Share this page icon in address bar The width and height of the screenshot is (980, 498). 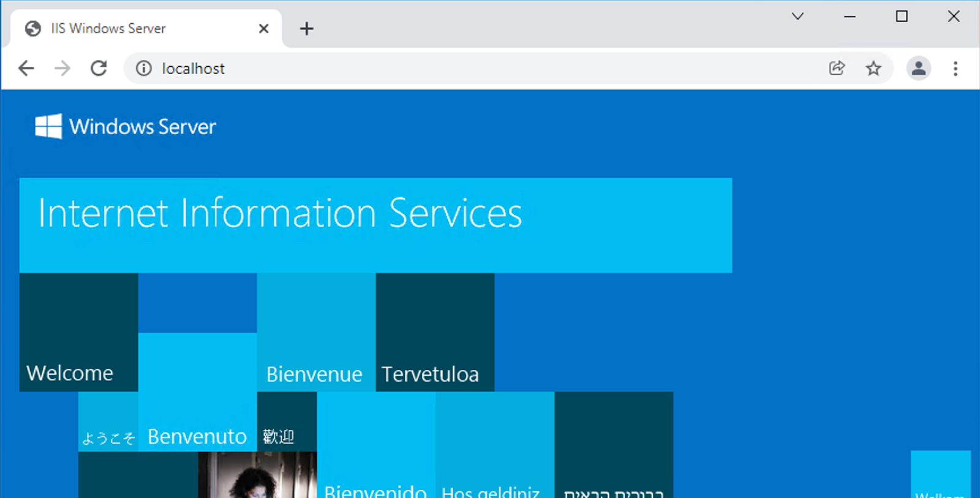(837, 68)
